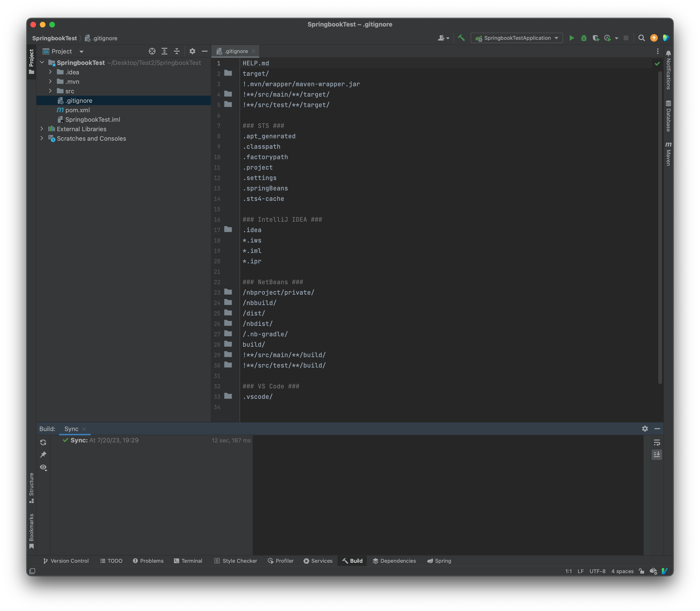Expand the .idea folder

coord(50,72)
